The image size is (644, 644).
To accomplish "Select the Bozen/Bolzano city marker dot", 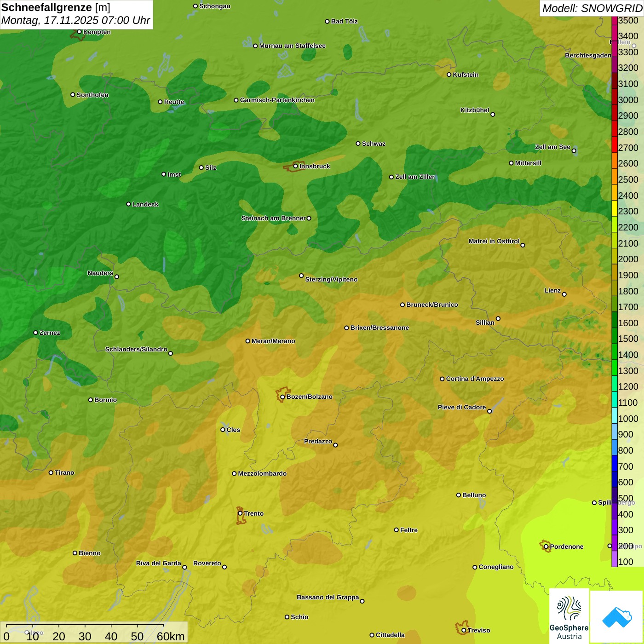I will pos(282,397).
